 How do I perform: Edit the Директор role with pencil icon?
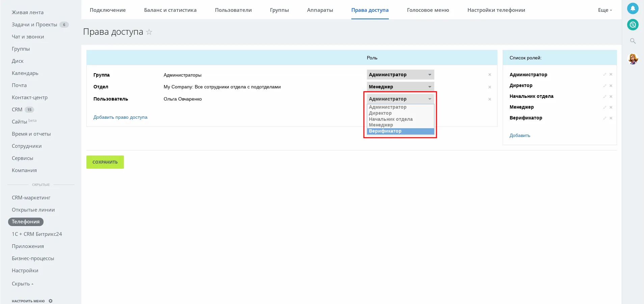(605, 86)
